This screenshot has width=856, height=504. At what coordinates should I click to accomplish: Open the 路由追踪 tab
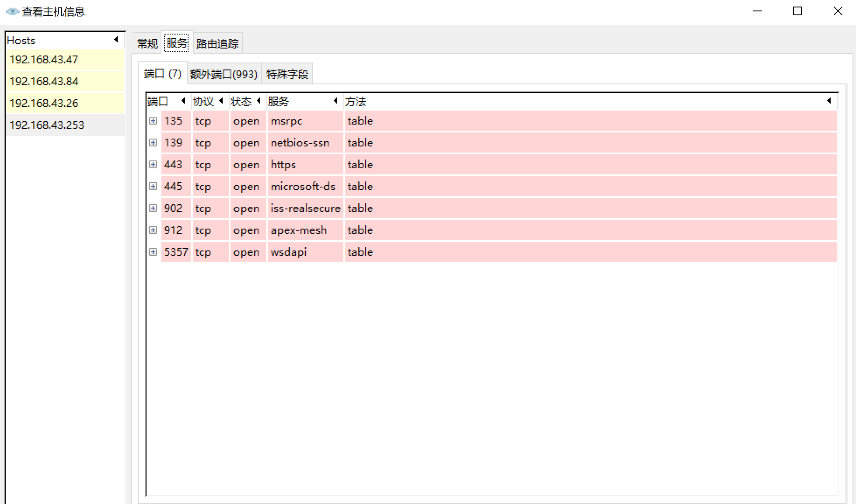(x=217, y=44)
